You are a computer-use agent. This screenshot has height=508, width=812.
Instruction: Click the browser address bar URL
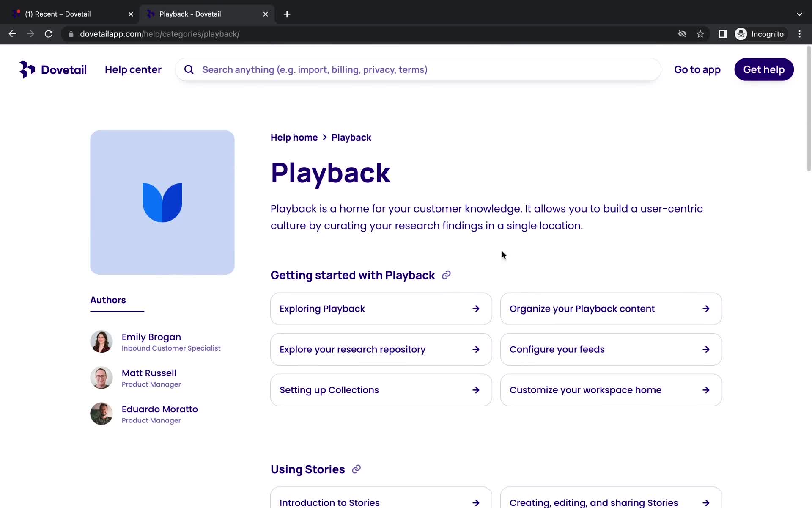tap(160, 34)
